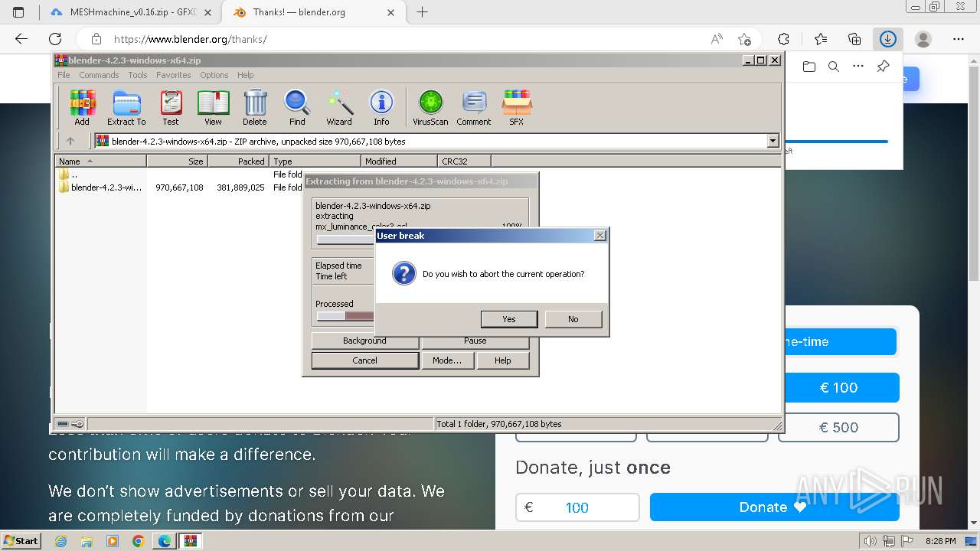Open the View toolbar icon
The width and height of the screenshot is (980, 551).
(213, 107)
